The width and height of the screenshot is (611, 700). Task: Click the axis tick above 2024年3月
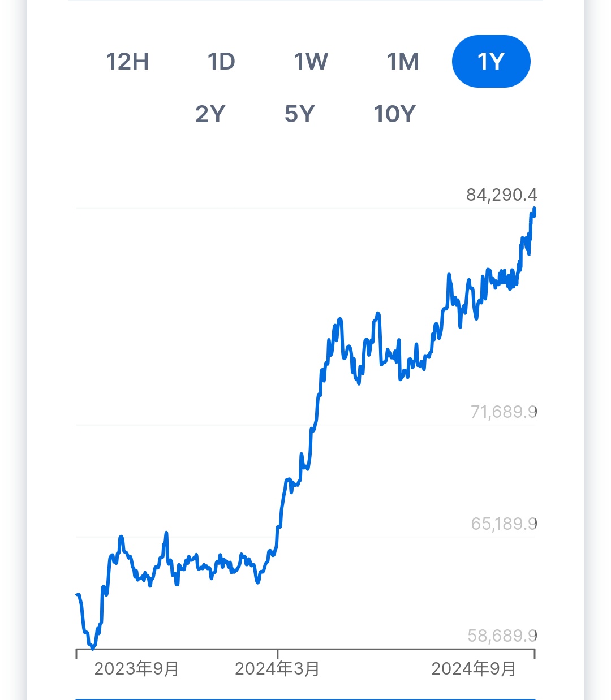click(277, 654)
